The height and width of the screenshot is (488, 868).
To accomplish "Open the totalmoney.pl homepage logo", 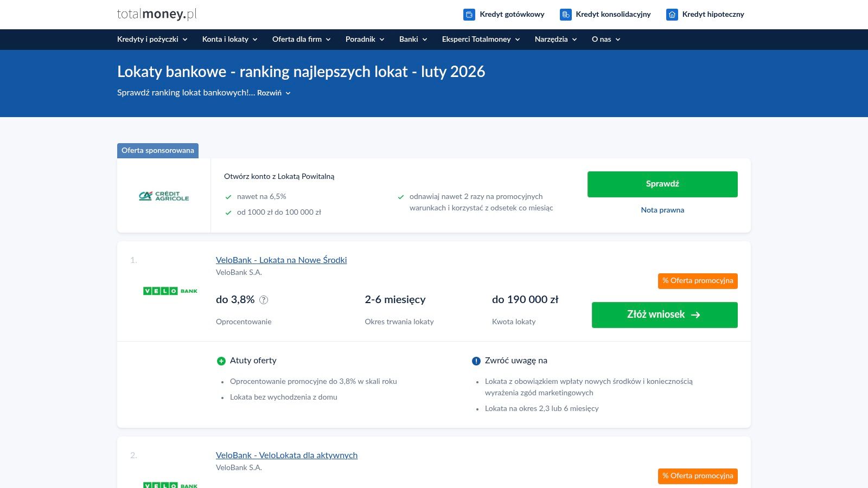I will point(157,14).
